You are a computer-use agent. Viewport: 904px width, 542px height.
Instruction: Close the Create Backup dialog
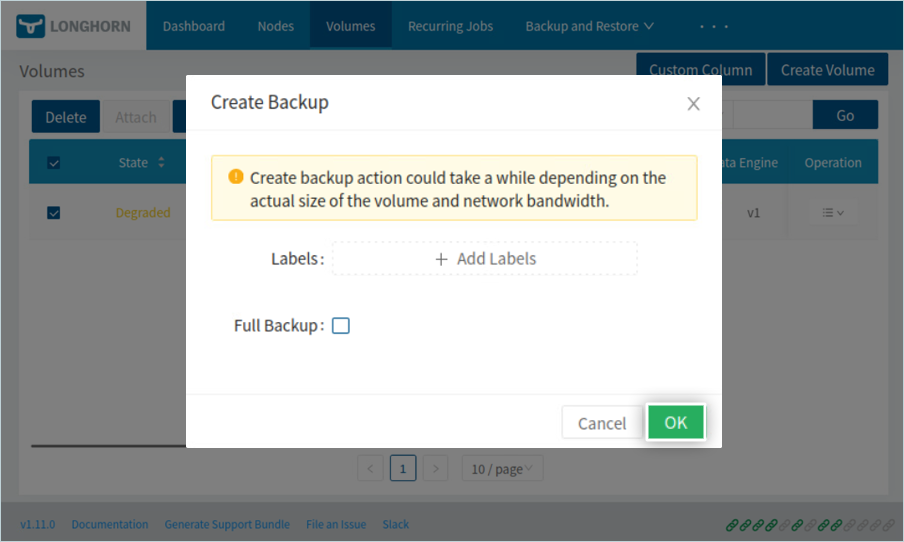[693, 104]
